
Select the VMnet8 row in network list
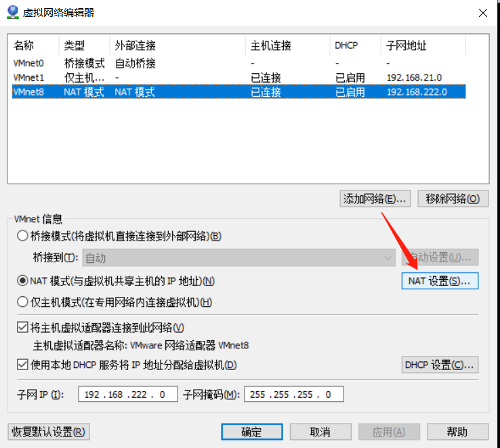239,92
